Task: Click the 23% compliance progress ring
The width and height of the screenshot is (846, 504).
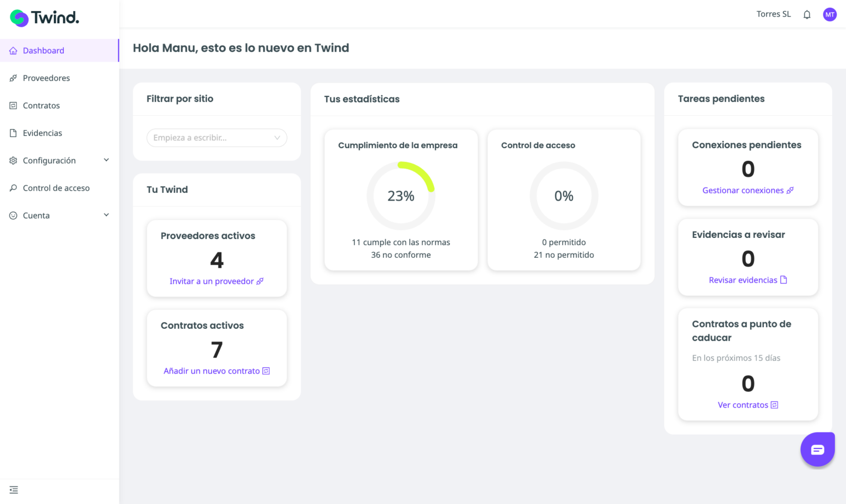Action: point(401,196)
